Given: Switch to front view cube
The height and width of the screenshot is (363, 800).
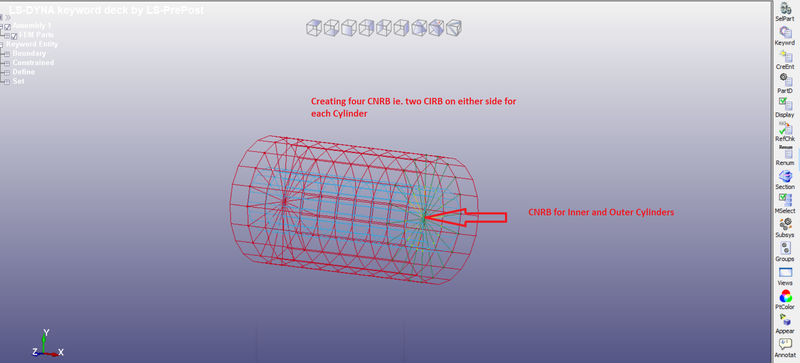Looking at the screenshot, I should click(x=348, y=28).
